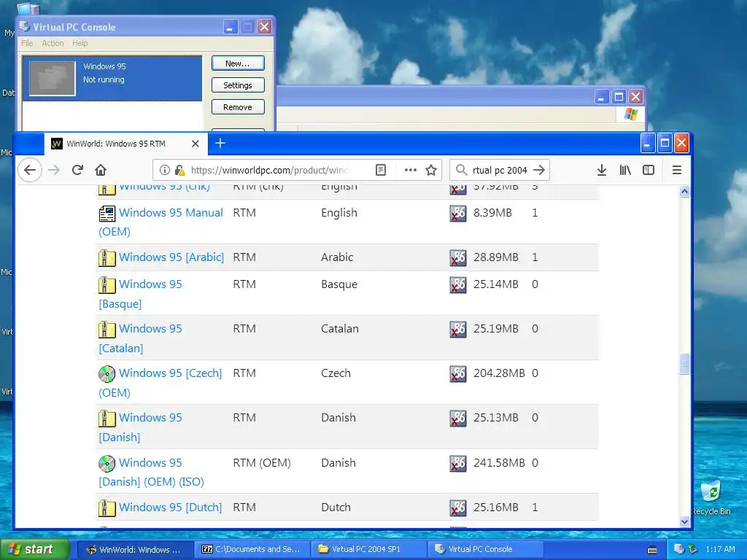The height and width of the screenshot is (560, 747).
Task: Toggle the Firefox sidebar
Action: pyautogui.click(x=649, y=170)
